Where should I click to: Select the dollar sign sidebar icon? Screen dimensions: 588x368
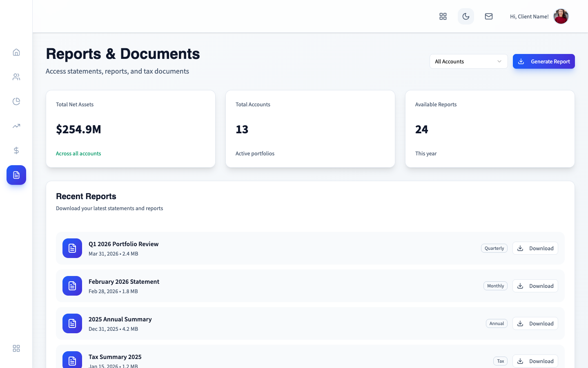[16, 150]
